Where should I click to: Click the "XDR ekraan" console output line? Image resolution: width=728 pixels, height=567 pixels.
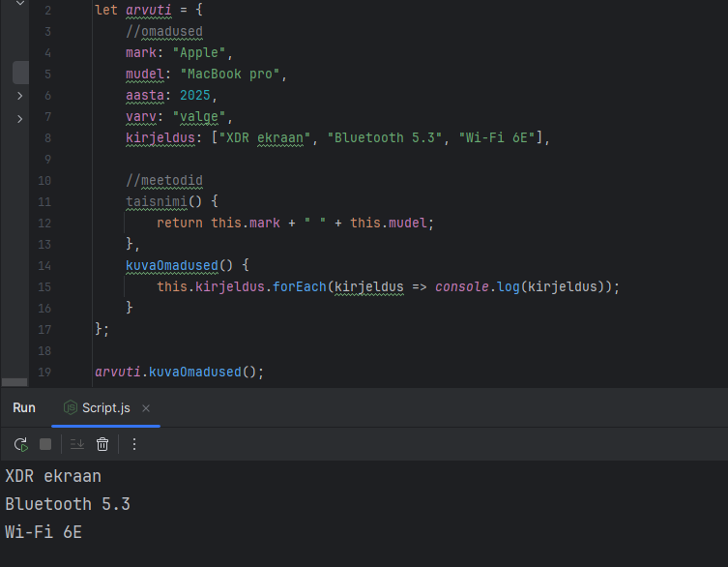coord(53,476)
